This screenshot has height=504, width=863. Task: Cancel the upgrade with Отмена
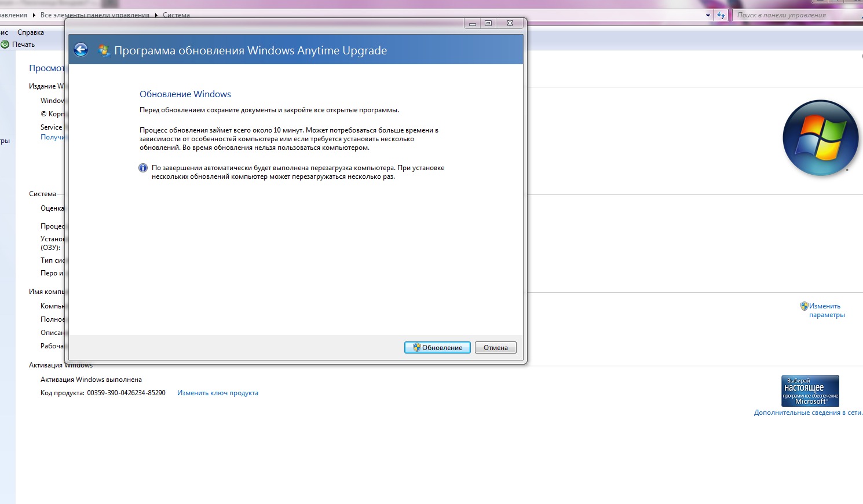tap(496, 347)
